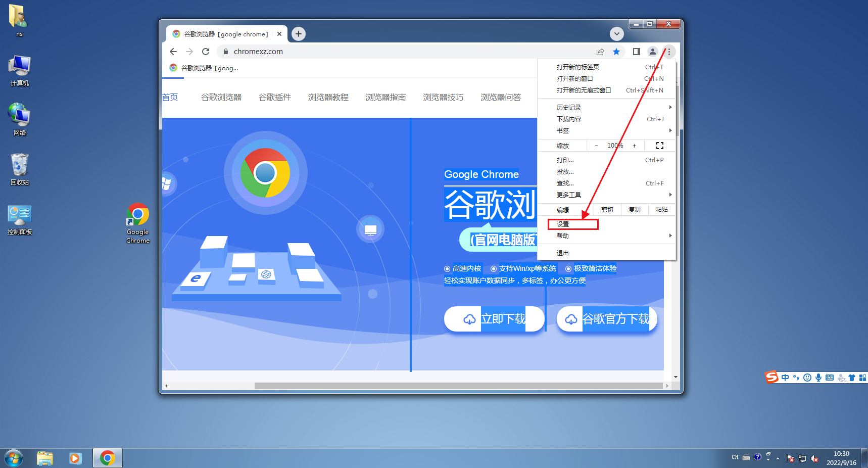Open the 回收站 recycle bin icon
Screen dimensions: 868x468
[20, 169]
